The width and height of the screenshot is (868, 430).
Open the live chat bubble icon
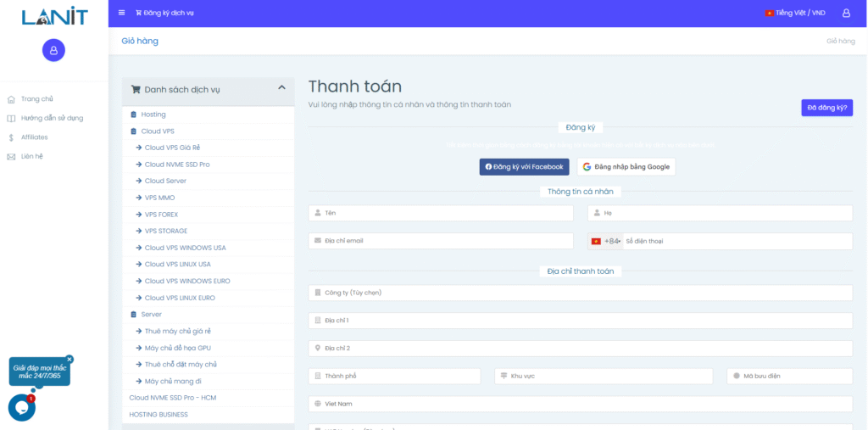(22, 408)
